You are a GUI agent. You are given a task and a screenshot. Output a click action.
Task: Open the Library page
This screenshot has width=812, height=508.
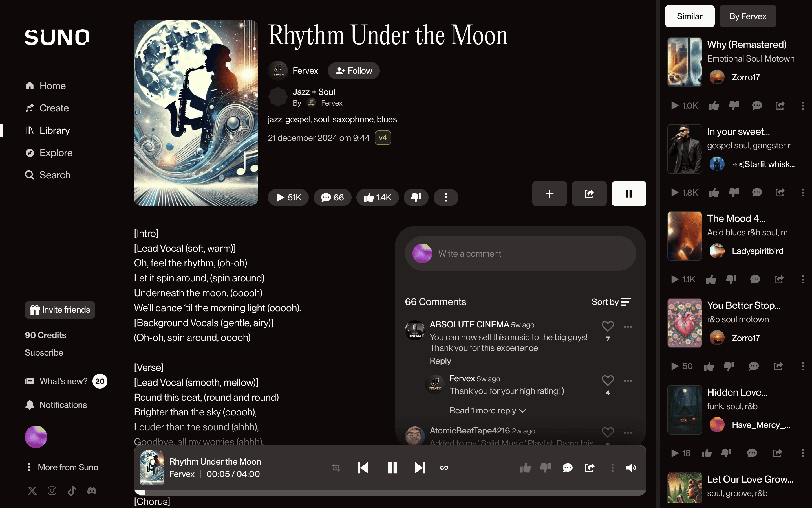[x=48, y=130]
